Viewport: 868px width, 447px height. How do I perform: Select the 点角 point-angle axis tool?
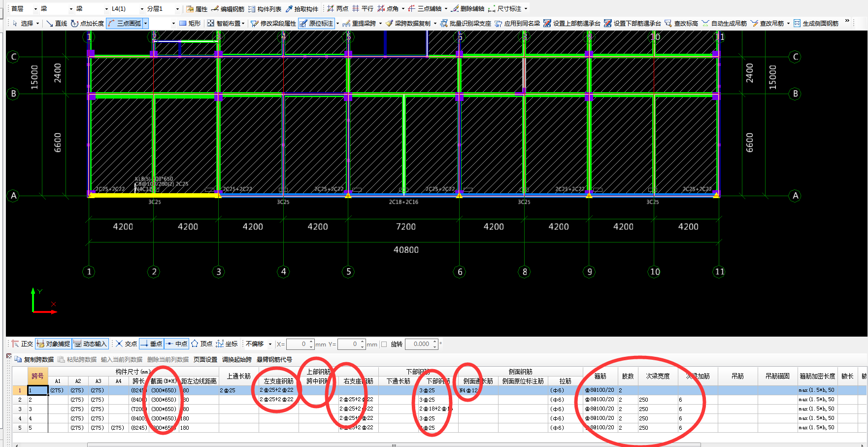[x=388, y=9]
